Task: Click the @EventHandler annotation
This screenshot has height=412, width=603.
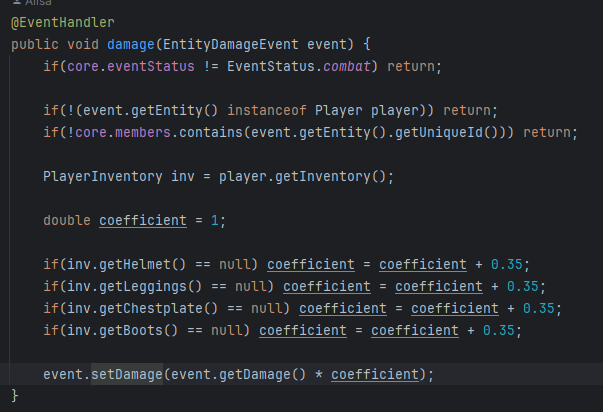Action: 63,23
